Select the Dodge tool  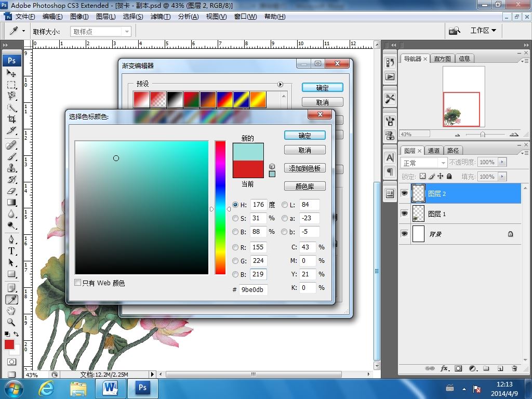[x=11, y=225]
